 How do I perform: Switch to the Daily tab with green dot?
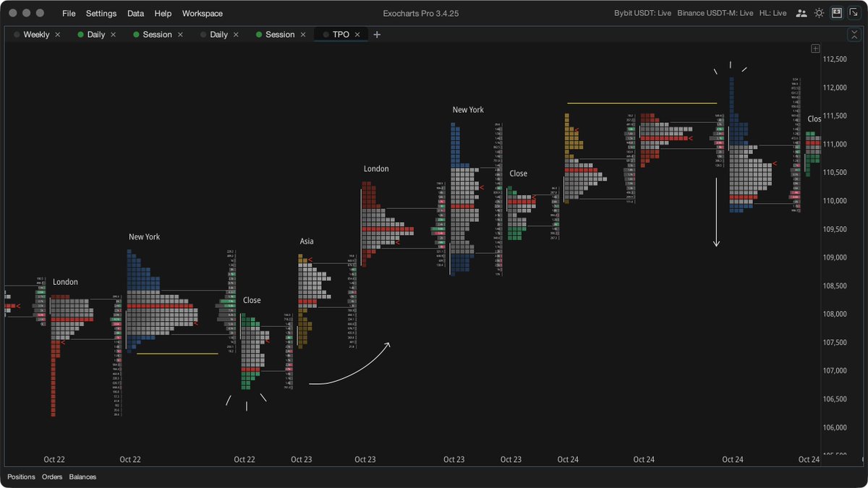pyautogui.click(x=96, y=35)
